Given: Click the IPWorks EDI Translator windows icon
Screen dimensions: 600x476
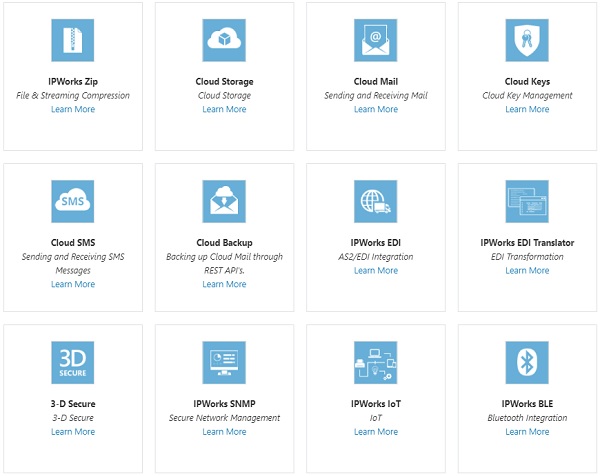Looking at the screenshot, I should tap(527, 201).
